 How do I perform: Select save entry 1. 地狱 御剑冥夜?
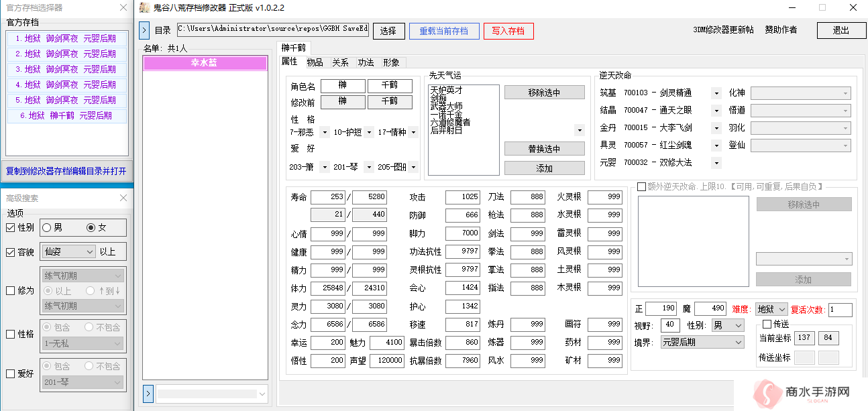pos(66,38)
